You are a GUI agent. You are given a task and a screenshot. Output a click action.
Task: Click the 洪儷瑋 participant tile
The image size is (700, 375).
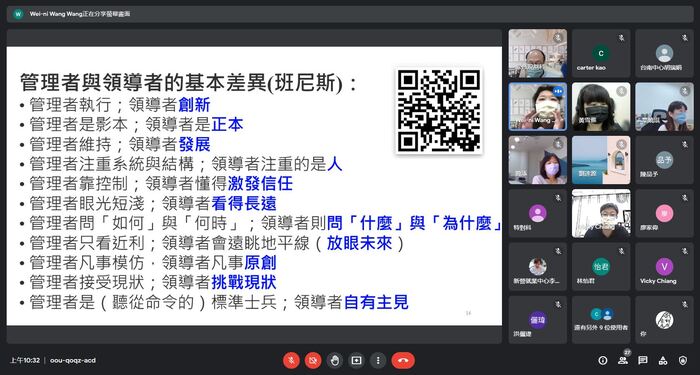tap(538, 320)
